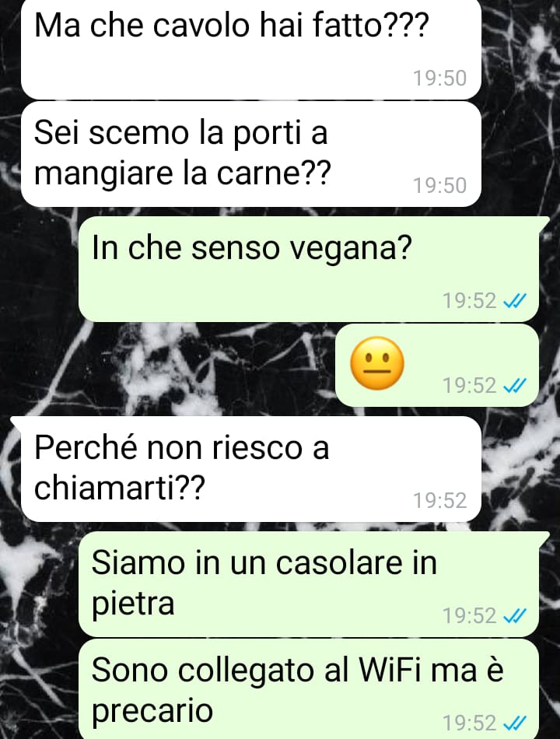Select the "Sono collegato al WiFi" bubble
The image size is (560, 739).
pos(308,688)
